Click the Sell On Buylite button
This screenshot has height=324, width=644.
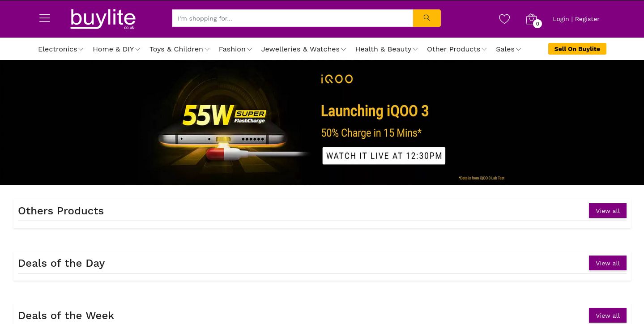[577, 49]
